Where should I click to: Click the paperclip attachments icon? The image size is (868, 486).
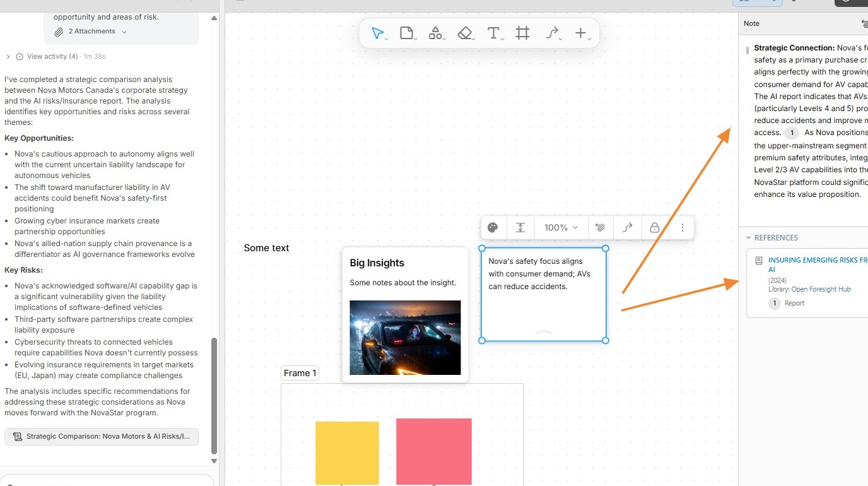click(x=59, y=32)
